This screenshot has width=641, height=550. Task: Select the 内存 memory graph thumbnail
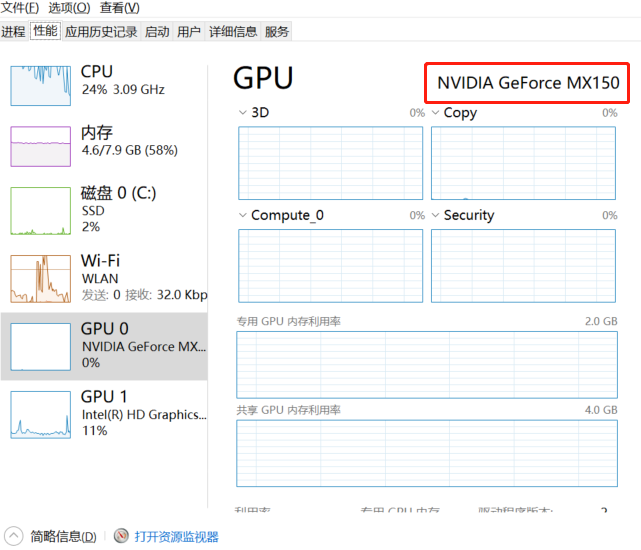[40, 146]
